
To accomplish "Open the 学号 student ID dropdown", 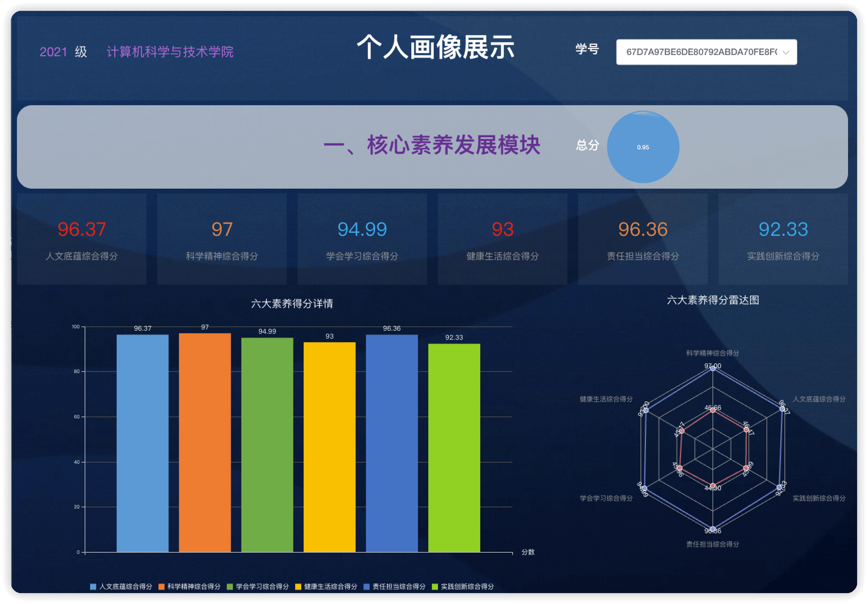I will pos(706,52).
